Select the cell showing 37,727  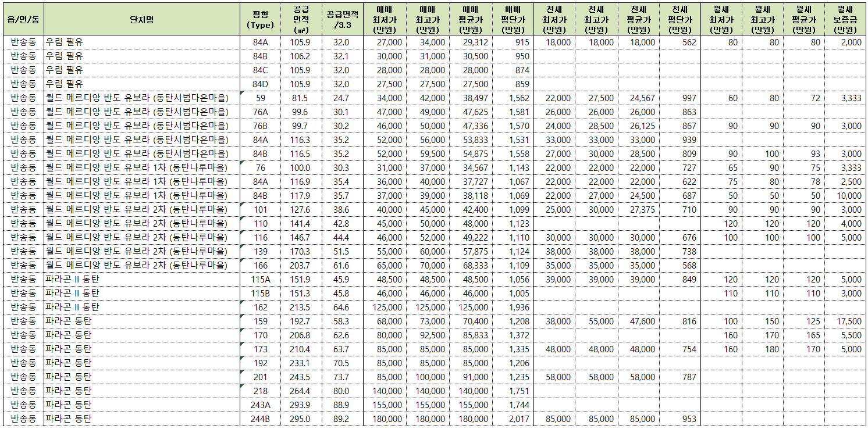[x=470, y=182]
